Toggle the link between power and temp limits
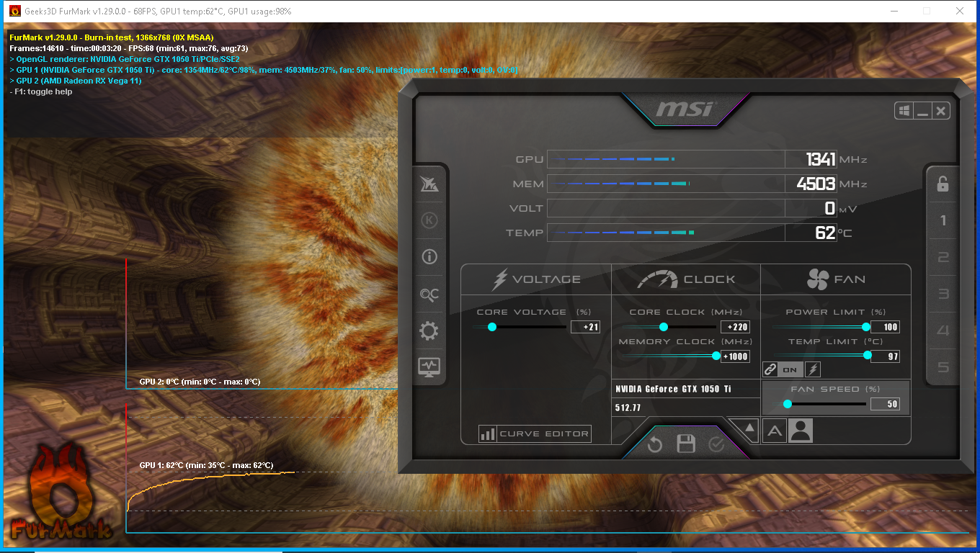The height and width of the screenshot is (553, 980). 770,369
